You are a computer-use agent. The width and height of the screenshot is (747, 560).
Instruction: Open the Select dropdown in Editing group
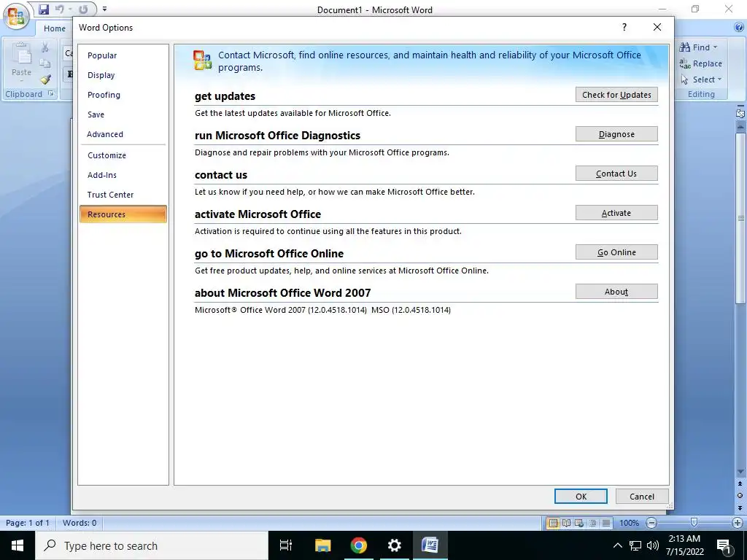click(700, 79)
